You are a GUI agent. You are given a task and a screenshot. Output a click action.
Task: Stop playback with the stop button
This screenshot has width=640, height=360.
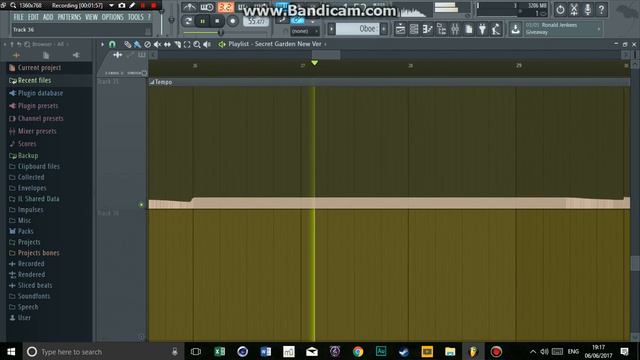tap(217, 21)
